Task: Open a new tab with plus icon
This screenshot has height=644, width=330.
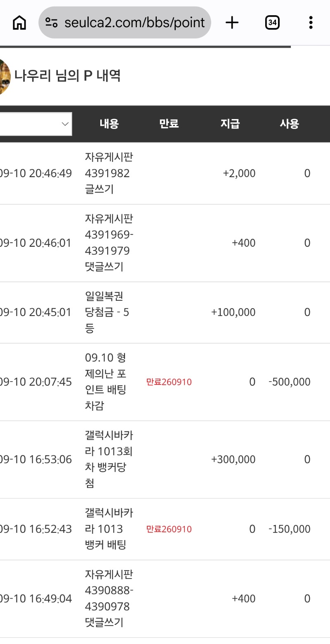Action: pyautogui.click(x=232, y=23)
